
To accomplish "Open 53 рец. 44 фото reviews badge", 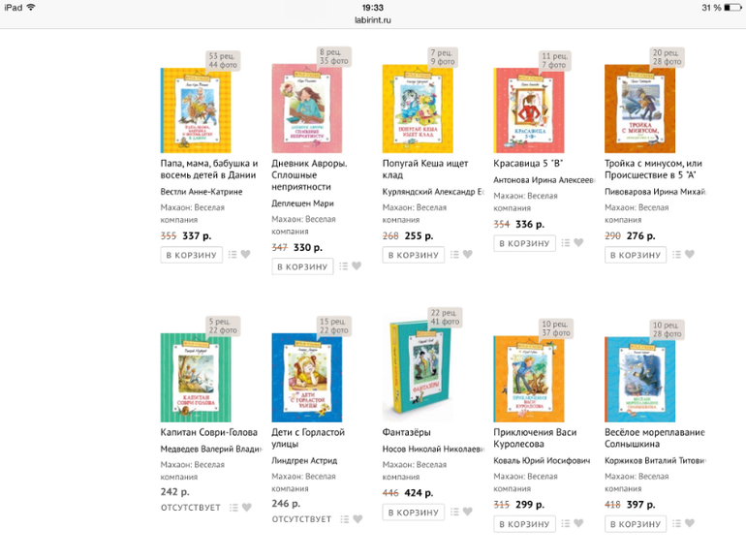I will 223,60.
